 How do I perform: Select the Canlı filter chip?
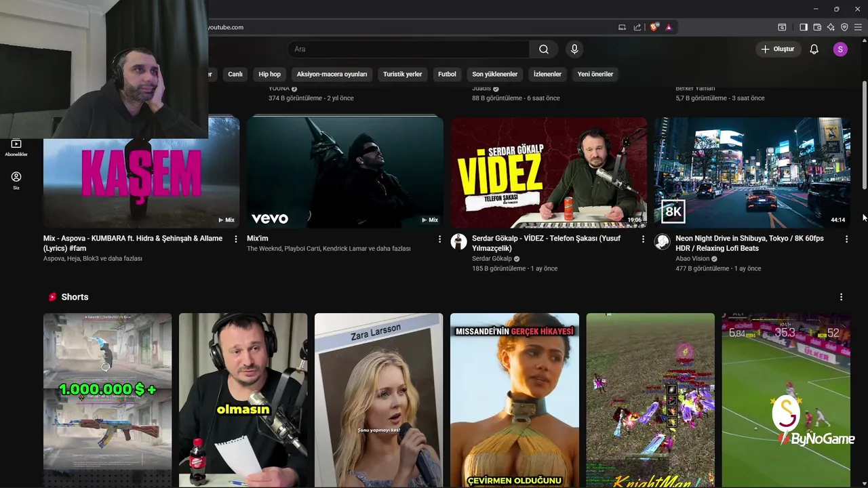235,75
